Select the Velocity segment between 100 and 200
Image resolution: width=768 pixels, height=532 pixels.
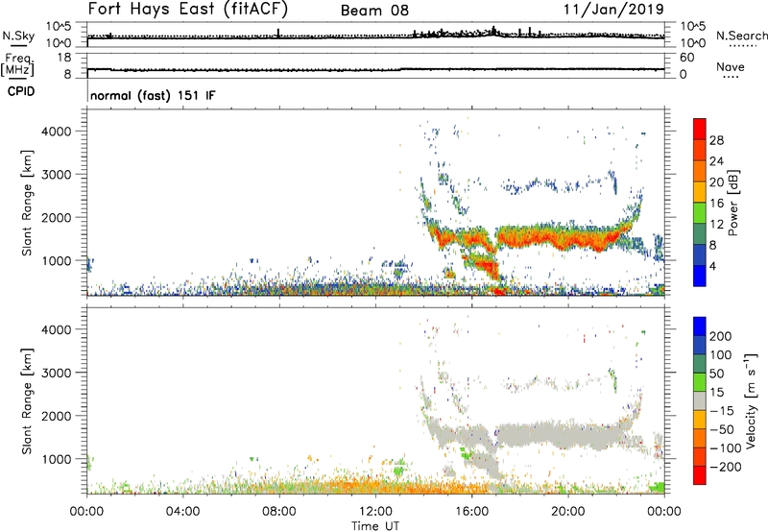700,346
